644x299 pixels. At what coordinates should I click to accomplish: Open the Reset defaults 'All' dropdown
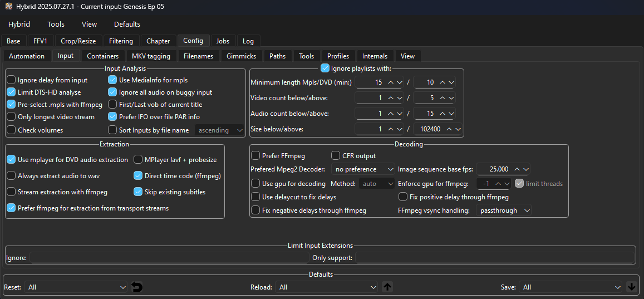click(x=77, y=287)
